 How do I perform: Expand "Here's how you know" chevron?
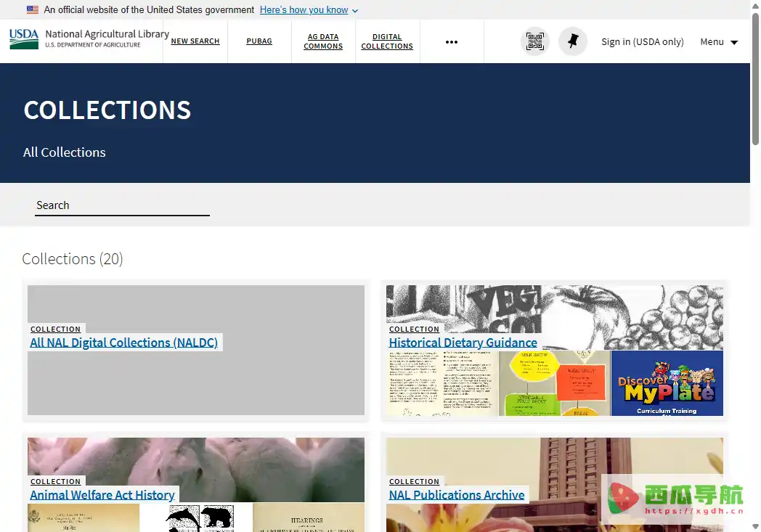(355, 11)
